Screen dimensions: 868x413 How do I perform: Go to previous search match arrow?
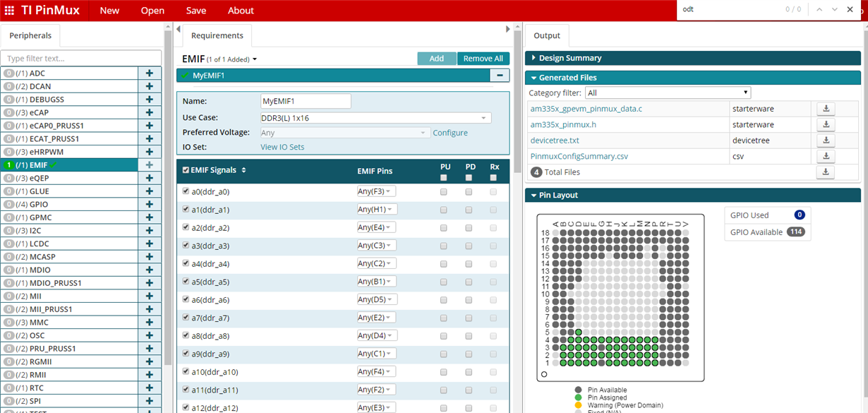click(819, 9)
